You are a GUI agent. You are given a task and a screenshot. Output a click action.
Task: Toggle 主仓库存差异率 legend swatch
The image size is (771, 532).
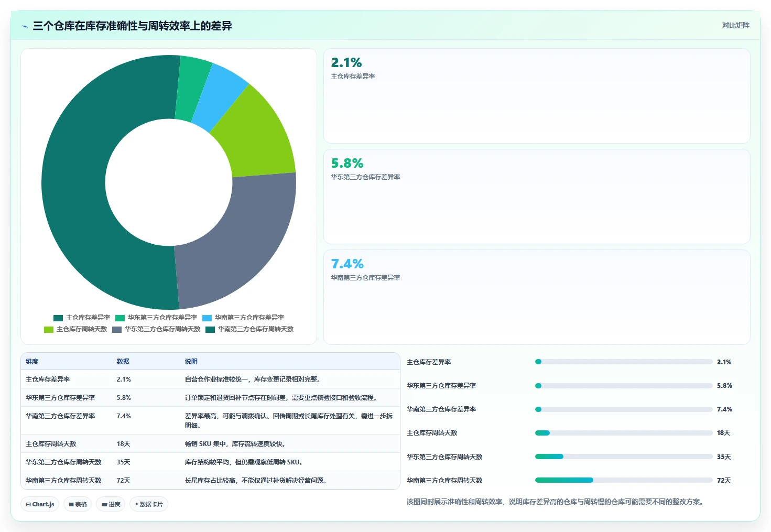[58, 318]
